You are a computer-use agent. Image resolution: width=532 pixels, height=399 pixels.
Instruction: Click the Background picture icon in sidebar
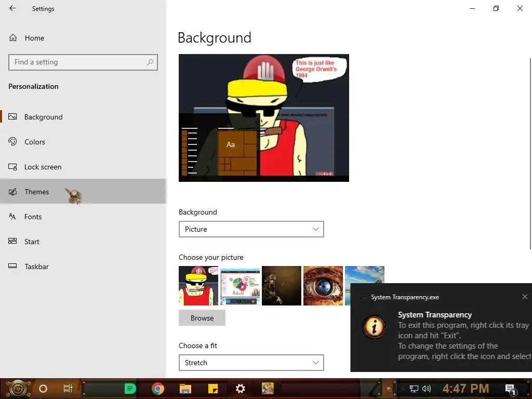pos(12,117)
